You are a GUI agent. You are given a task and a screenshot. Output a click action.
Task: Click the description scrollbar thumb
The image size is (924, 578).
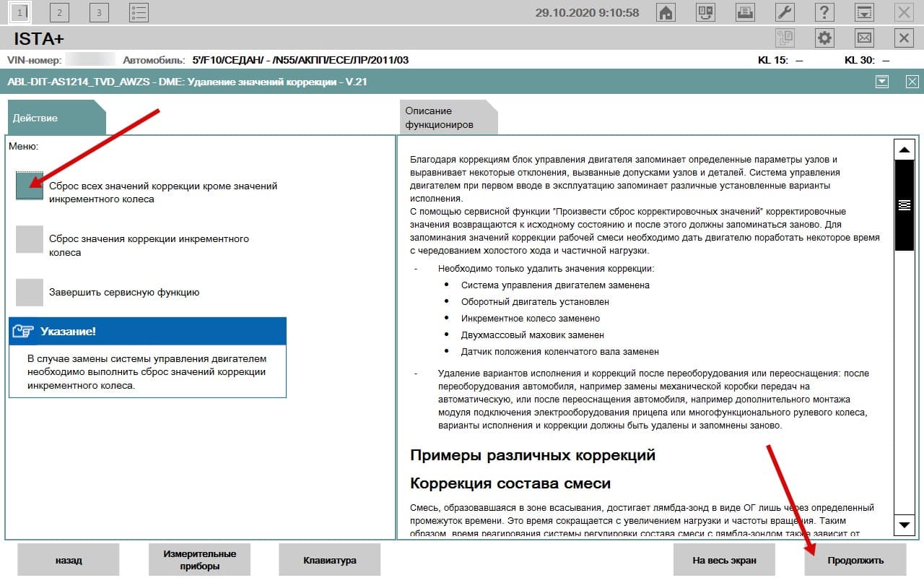(905, 205)
